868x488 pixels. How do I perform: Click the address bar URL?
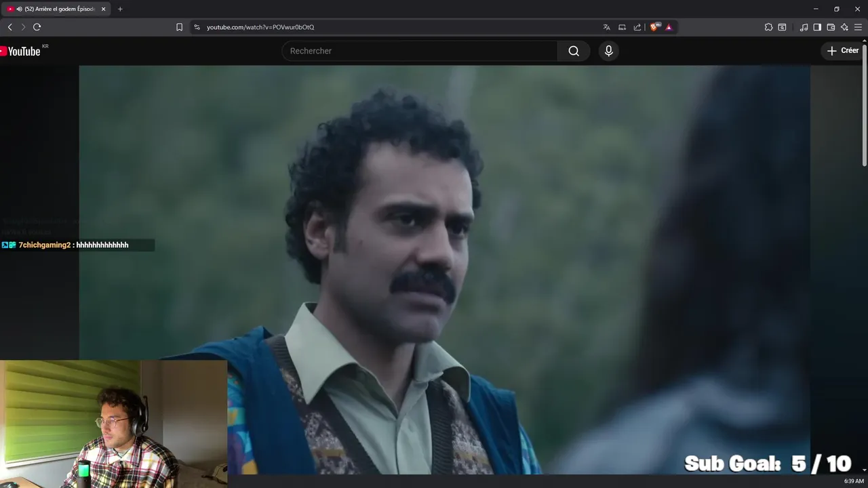pyautogui.click(x=260, y=27)
